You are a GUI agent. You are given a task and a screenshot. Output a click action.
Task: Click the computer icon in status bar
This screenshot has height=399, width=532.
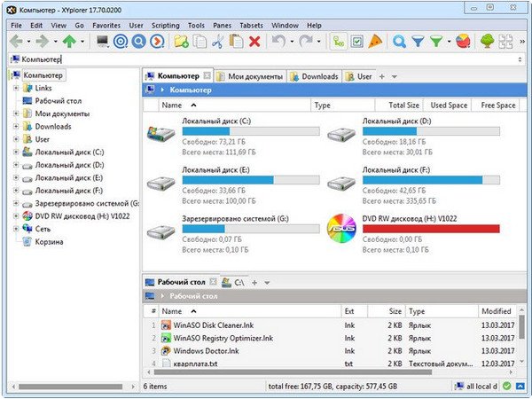[459, 386]
